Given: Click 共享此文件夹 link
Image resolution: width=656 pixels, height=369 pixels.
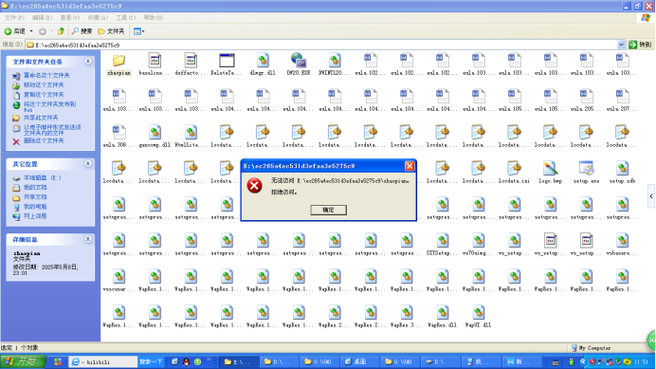Looking at the screenshot, I should pyautogui.click(x=41, y=118).
